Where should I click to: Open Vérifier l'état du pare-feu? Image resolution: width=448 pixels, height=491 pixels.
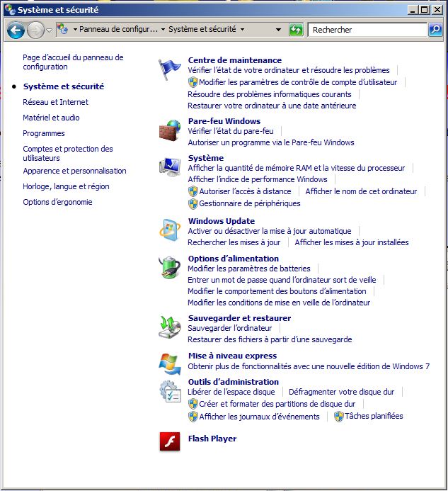[x=231, y=131]
